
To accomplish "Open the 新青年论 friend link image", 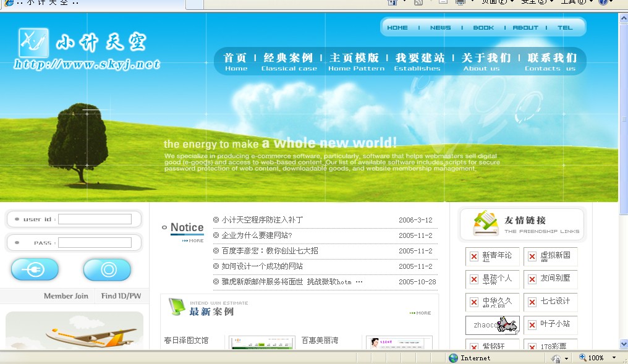I will [x=492, y=256].
